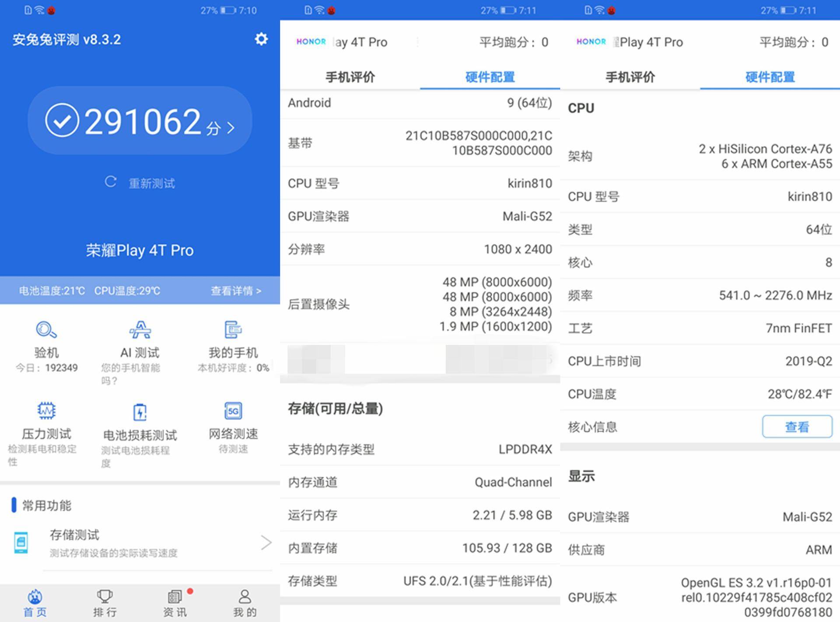The image size is (840, 622).
Task: Tap the 查看 core info button
Action: (797, 426)
